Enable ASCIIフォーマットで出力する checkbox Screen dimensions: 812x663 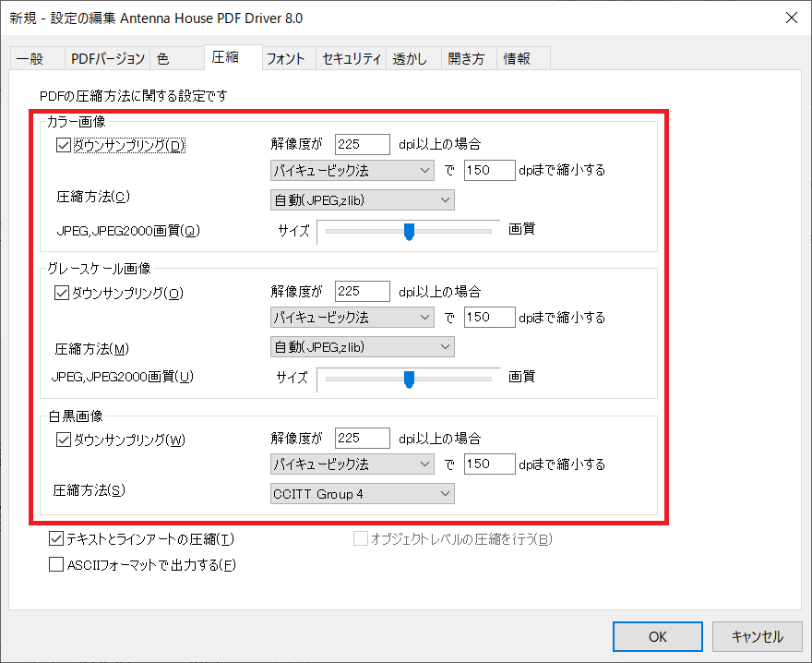pyautogui.click(x=56, y=564)
